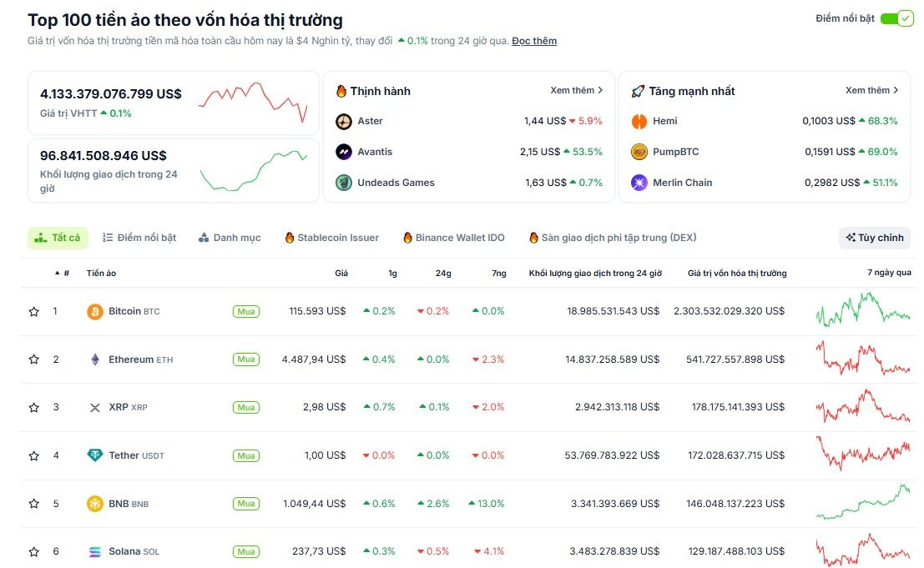Screen dimensions: 924x568
Task: Click the Solana coin logo
Action: 94,551
